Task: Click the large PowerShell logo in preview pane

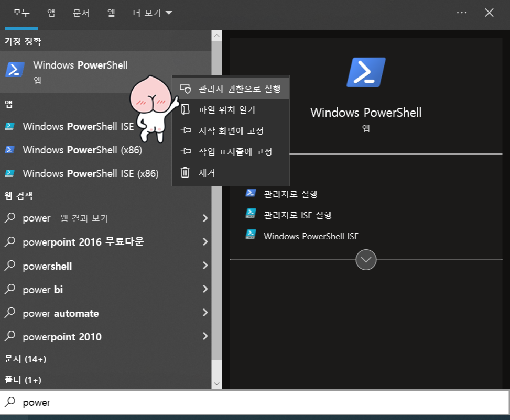Action: 366,72
